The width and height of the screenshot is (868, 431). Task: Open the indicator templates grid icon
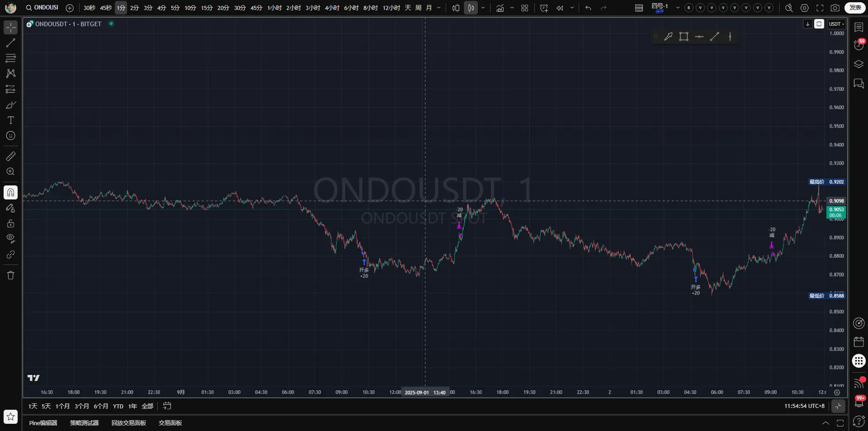[x=525, y=8]
